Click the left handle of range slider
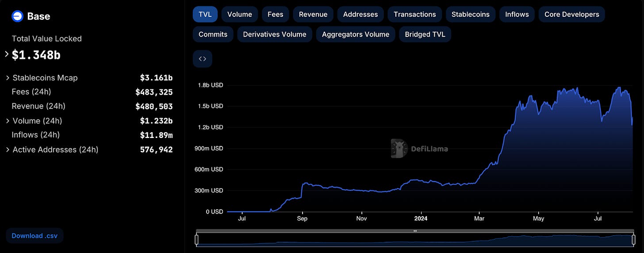The image size is (644, 253). (x=197, y=239)
